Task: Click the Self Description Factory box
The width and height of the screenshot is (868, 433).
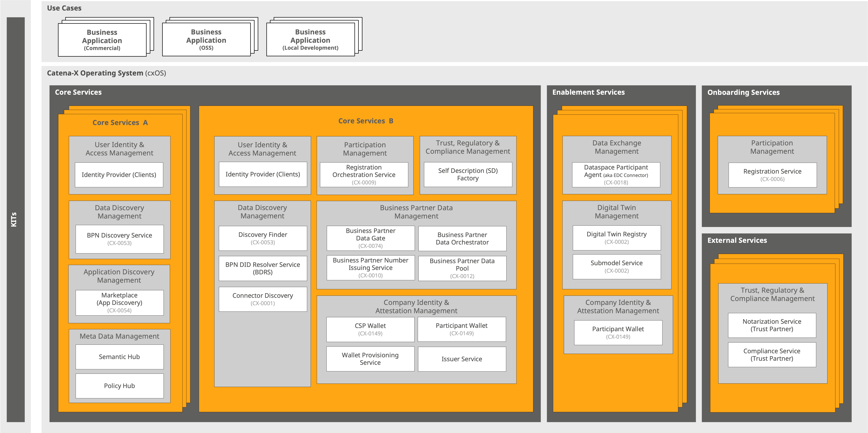Action: point(468,174)
